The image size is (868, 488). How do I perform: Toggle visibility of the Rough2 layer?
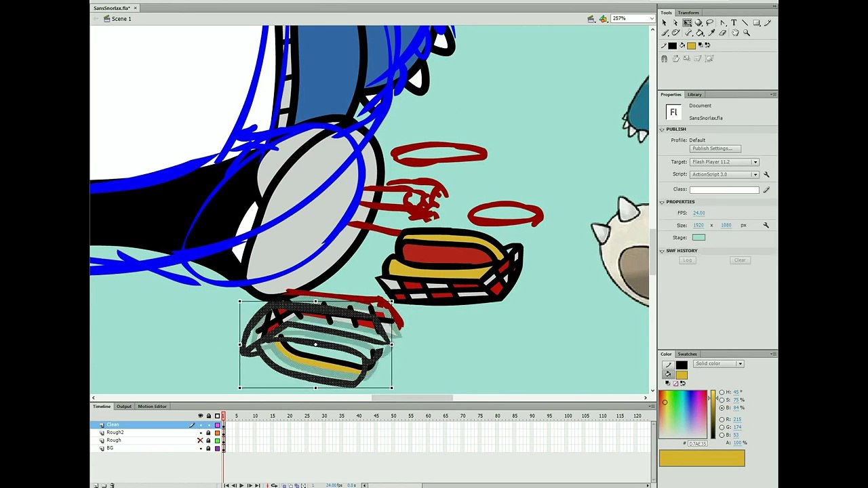point(201,433)
